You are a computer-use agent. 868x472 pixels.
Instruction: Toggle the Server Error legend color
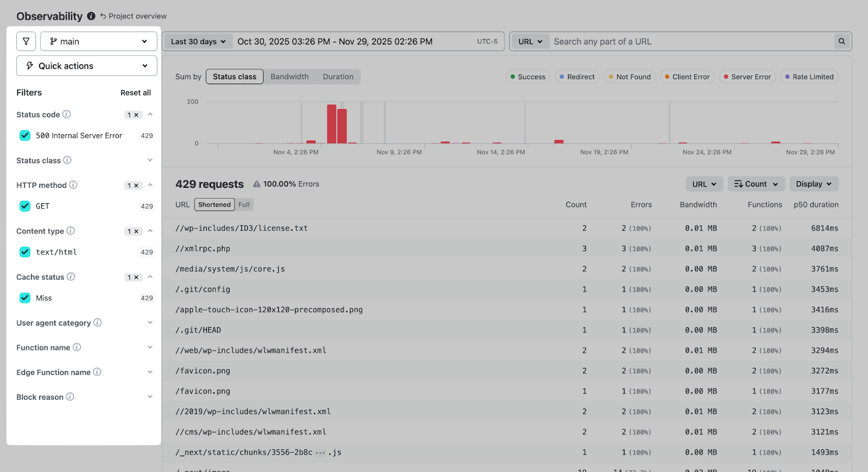[x=747, y=77]
